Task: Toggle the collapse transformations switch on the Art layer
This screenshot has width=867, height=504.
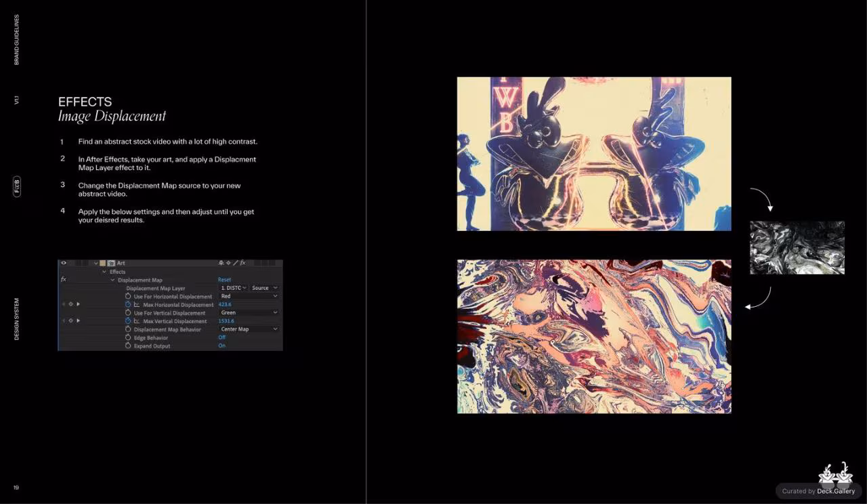Action: (x=228, y=263)
